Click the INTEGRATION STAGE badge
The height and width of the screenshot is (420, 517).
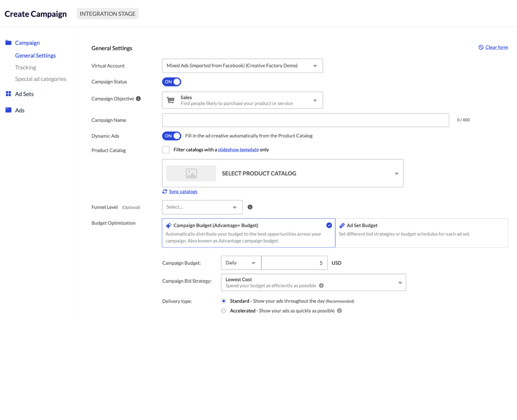pos(107,14)
